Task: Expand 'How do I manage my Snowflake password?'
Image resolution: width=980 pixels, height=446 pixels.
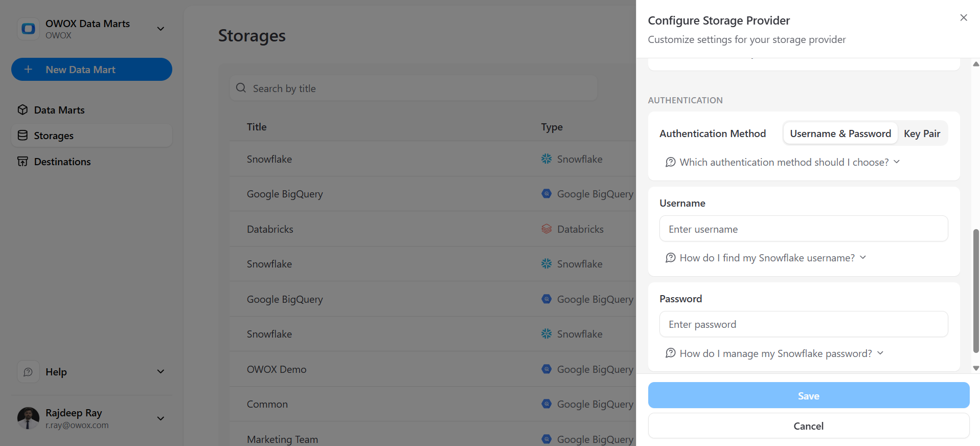Action: [774, 353]
